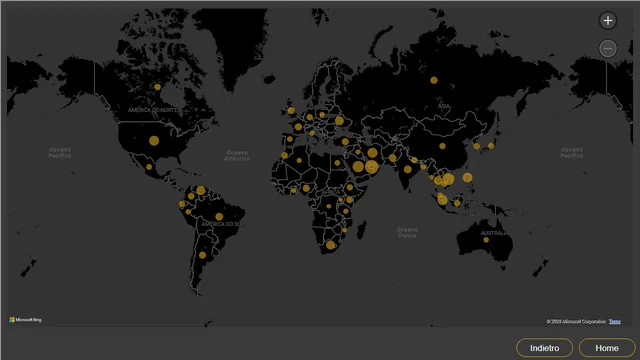Screen dimensions: 640x360
Task: Click the Microsoft Bing logo
Action: [x=25, y=320]
